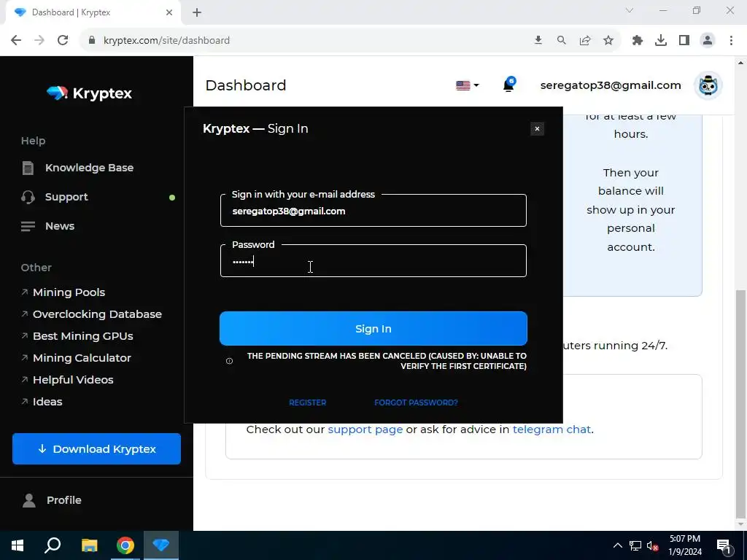Click the muted volume tray icon
This screenshot has width=747, height=560.
653,545
